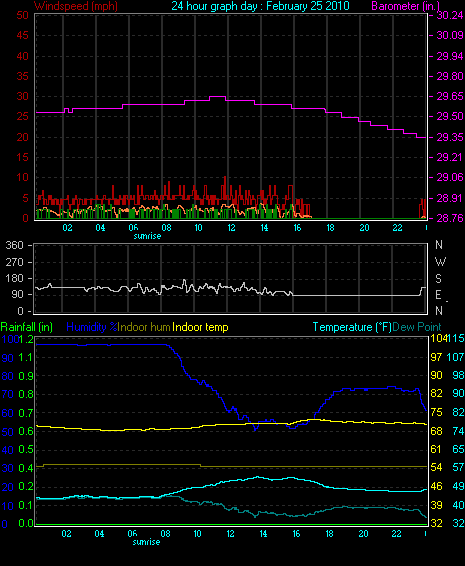Click "sunrise" label under the windspeed graph
This screenshot has width=465, height=566.
[147, 236]
